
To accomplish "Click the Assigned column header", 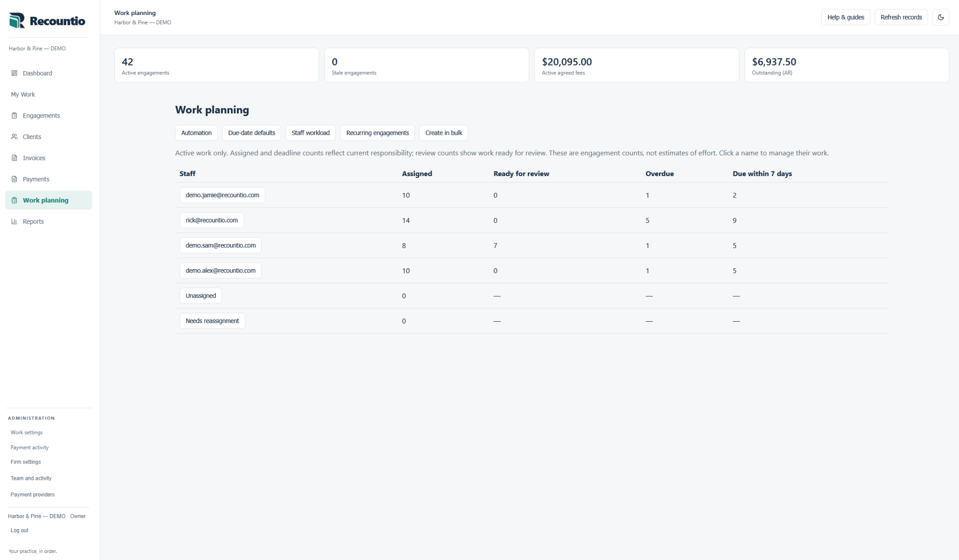I will (x=417, y=174).
